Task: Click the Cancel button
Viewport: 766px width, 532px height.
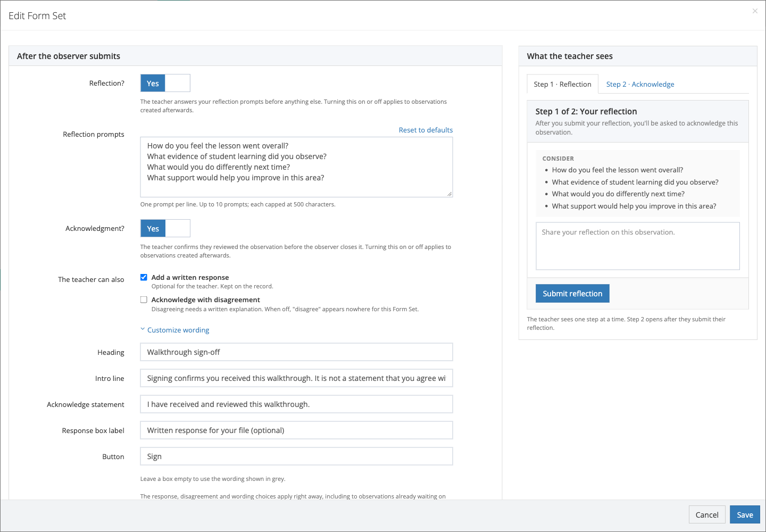Action: tap(707, 514)
